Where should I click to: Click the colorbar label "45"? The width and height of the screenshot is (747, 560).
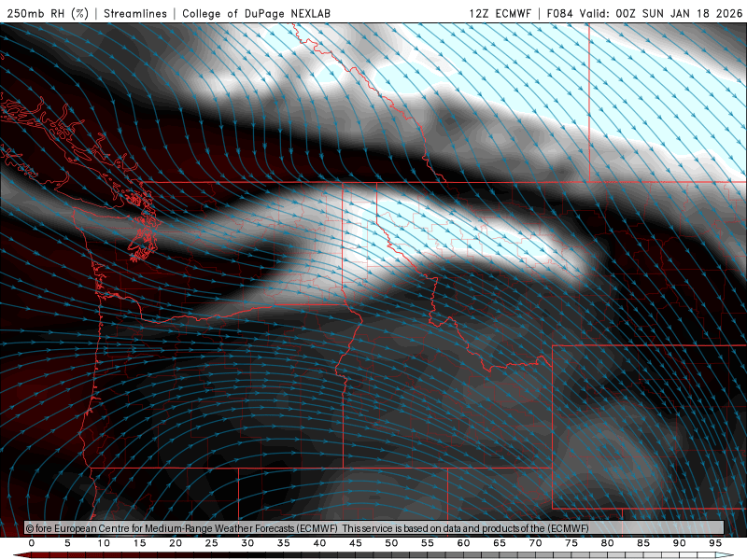[356, 543]
